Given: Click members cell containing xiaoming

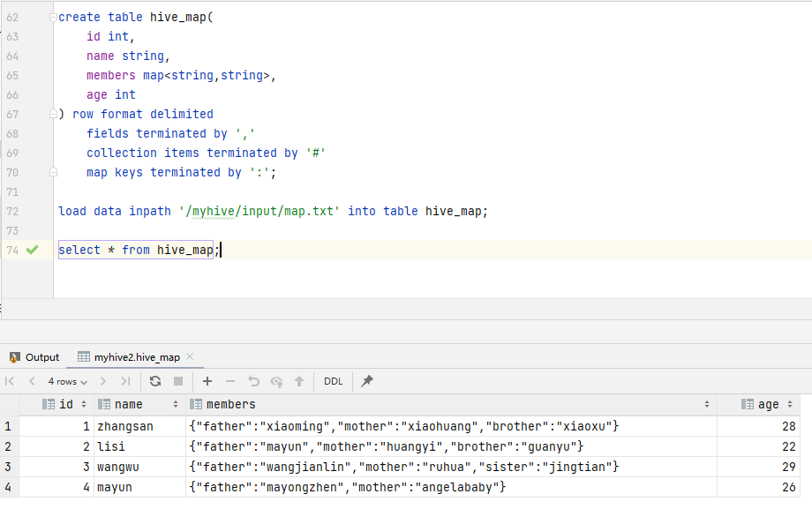Looking at the screenshot, I should click(x=451, y=426).
